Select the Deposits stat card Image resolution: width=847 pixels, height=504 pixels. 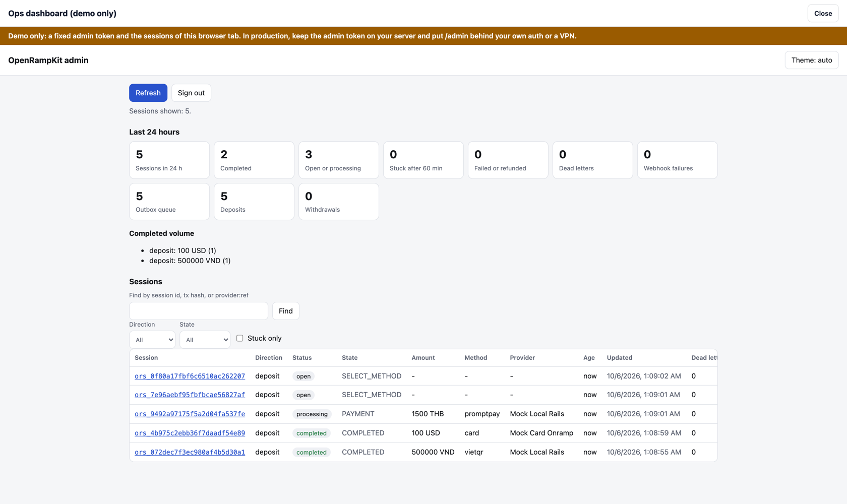(254, 202)
